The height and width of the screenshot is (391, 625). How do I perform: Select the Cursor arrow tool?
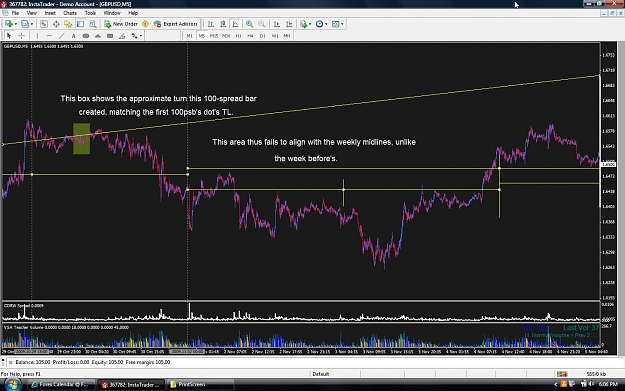[x=9, y=36]
